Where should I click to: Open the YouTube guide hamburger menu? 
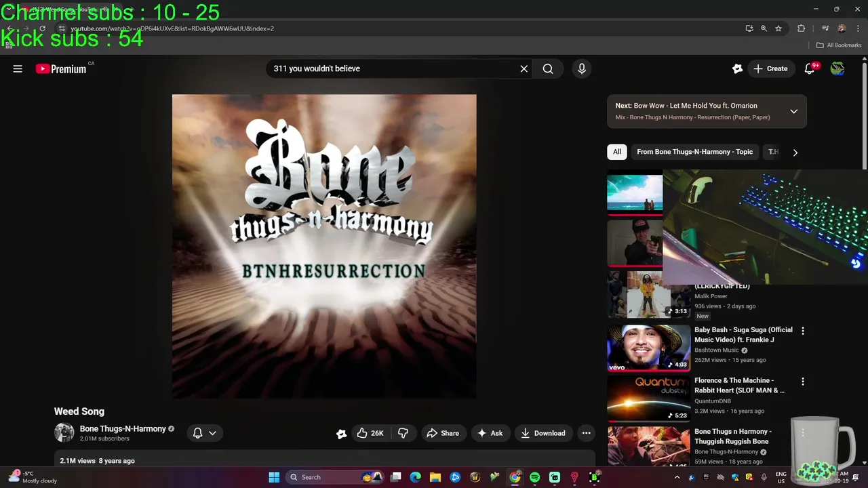[x=18, y=68]
